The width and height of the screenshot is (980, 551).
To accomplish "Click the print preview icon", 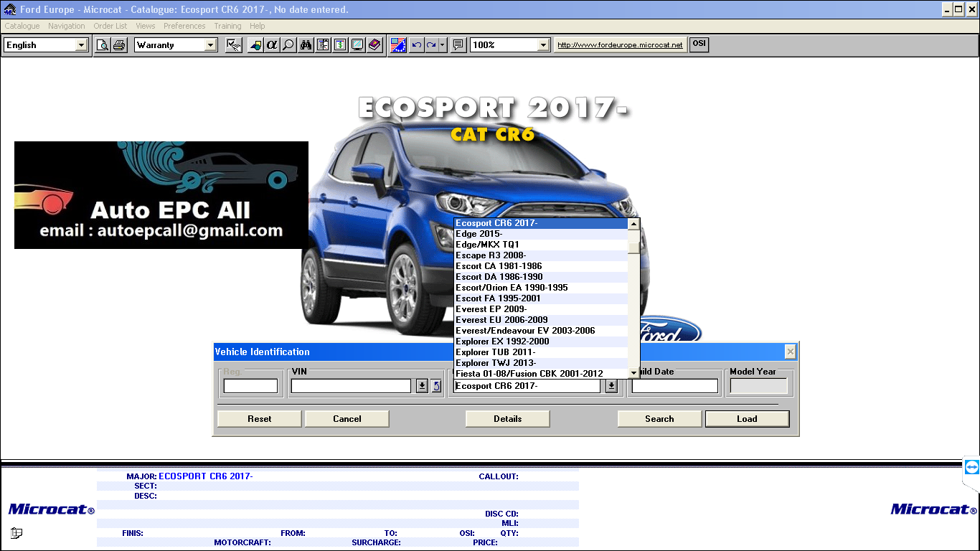I will tap(103, 44).
